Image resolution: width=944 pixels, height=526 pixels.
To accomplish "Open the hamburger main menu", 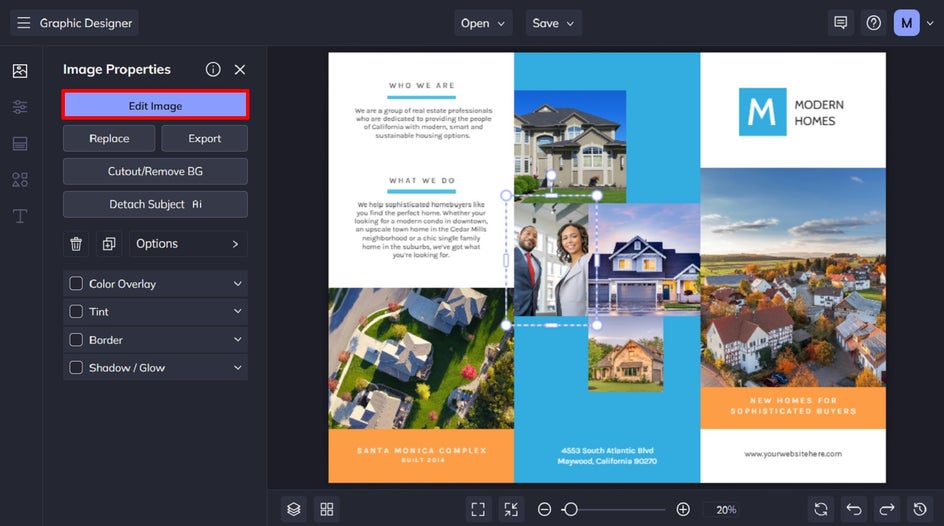I will (x=23, y=23).
